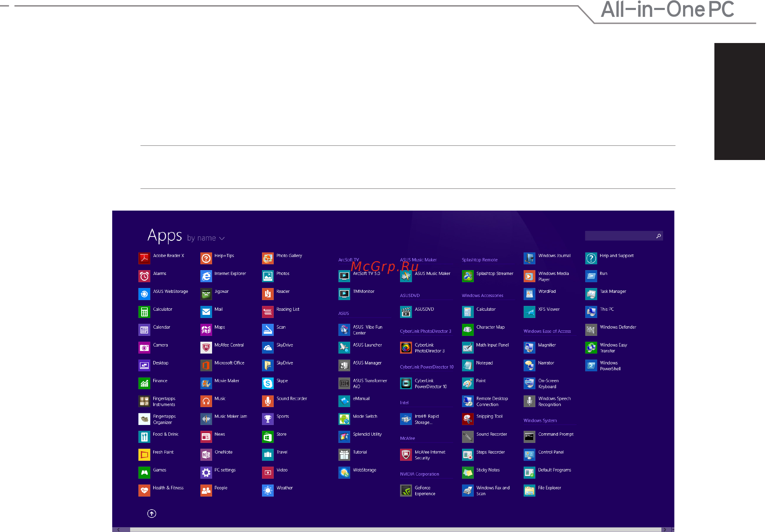The image size is (765, 532).
Task: Open the Command Prompt icon
Action: point(529,437)
